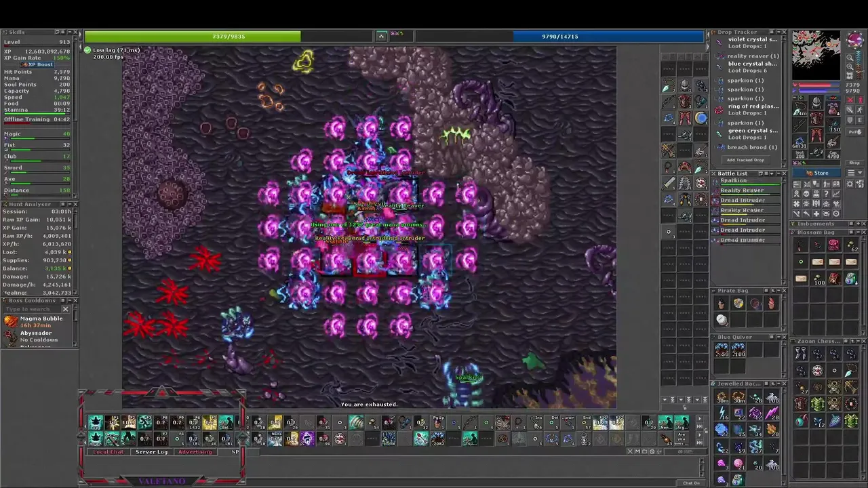The height and width of the screenshot is (488, 868).
Task: Open the skull icon in the sidebar grid
Action: click(x=806, y=194)
